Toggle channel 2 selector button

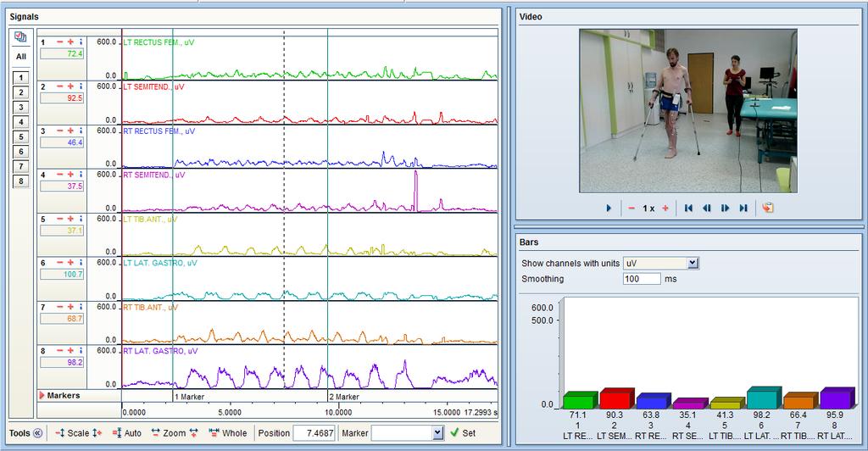[21, 93]
